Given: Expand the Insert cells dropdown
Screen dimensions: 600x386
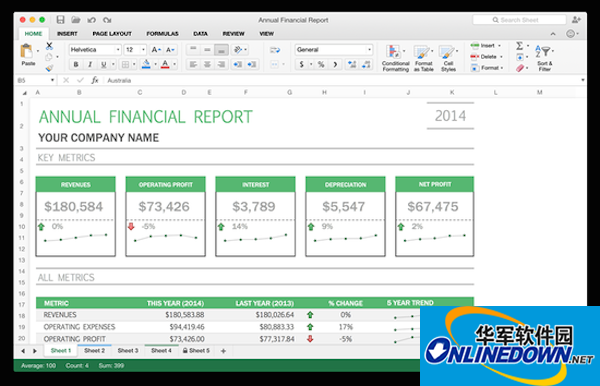Looking at the screenshot, I should pyautogui.click(x=499, y=46).
